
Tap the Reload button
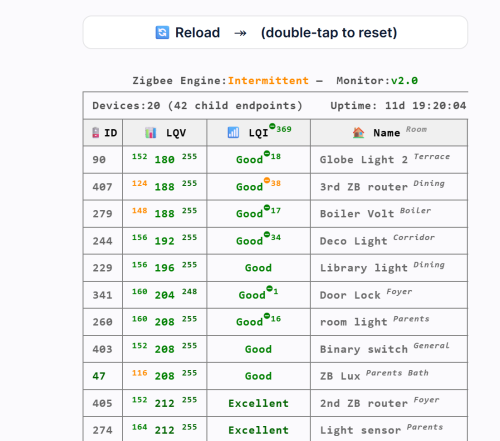click(275, 32)
